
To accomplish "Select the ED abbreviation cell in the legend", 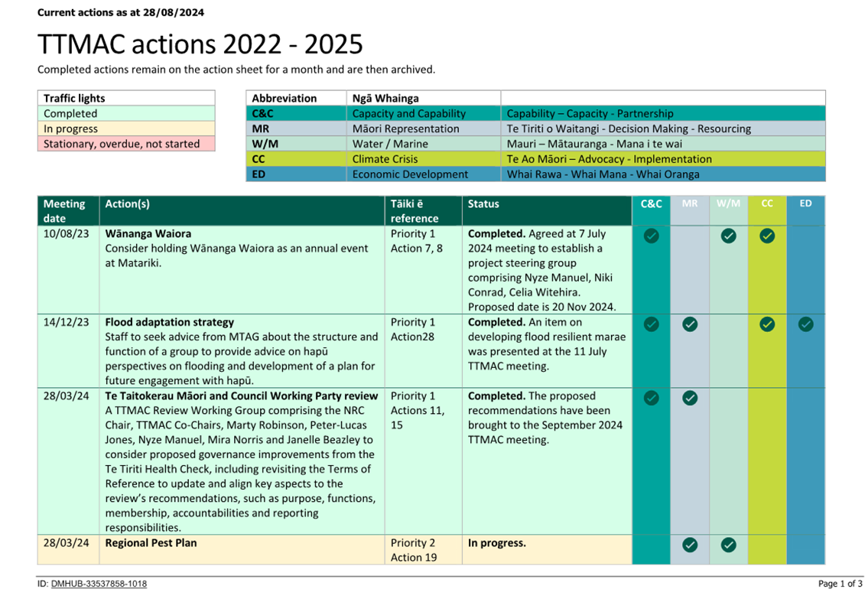I will pos(296,174).
